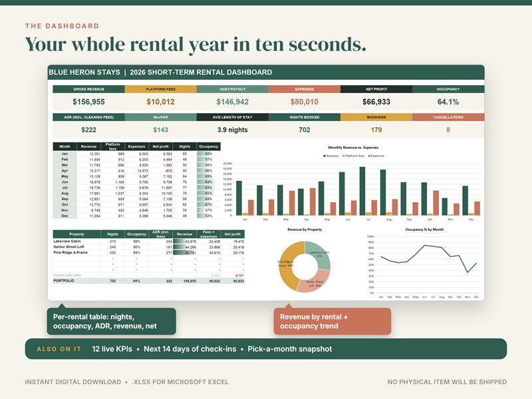532x399 pixels.
Task: Click the '$146,942' host payout value
Action: pyautogui.click(x=232, y=102)
